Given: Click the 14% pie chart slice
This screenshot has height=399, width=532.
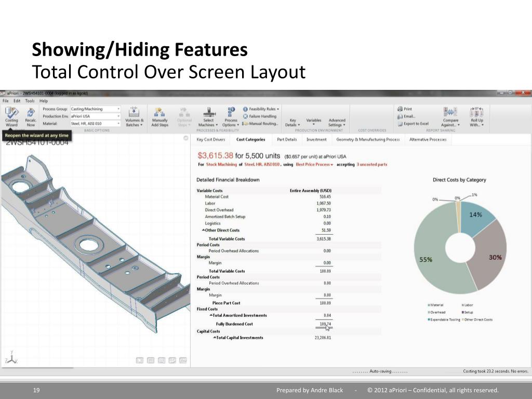Looking at the screenshot, I should (475, 217).
